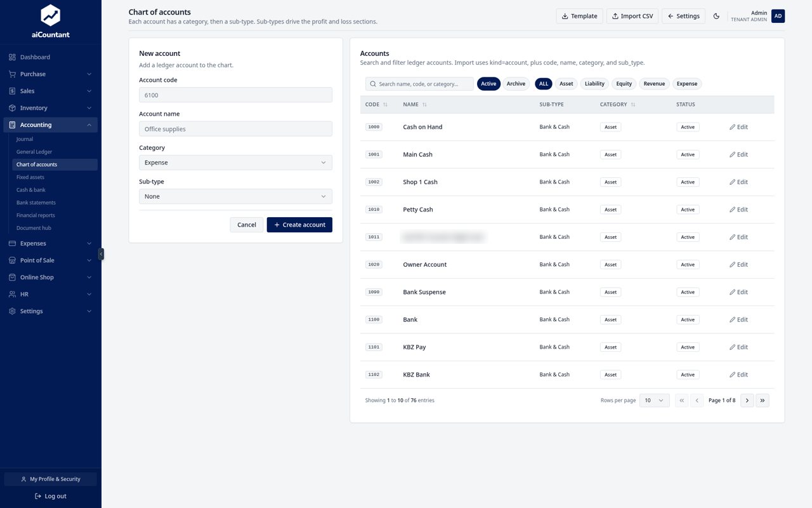Click the account search field

(419, 84)
